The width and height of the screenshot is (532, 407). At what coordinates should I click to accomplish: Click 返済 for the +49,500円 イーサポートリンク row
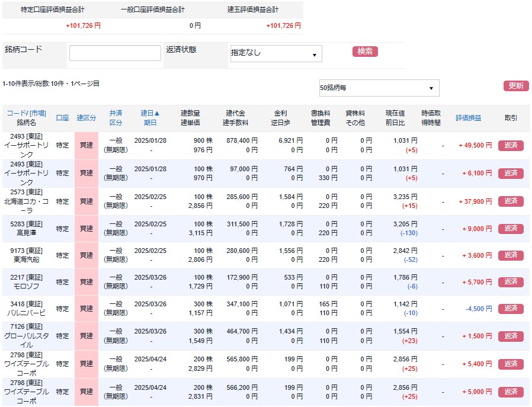pyautogui.click(x=511, y=146)
